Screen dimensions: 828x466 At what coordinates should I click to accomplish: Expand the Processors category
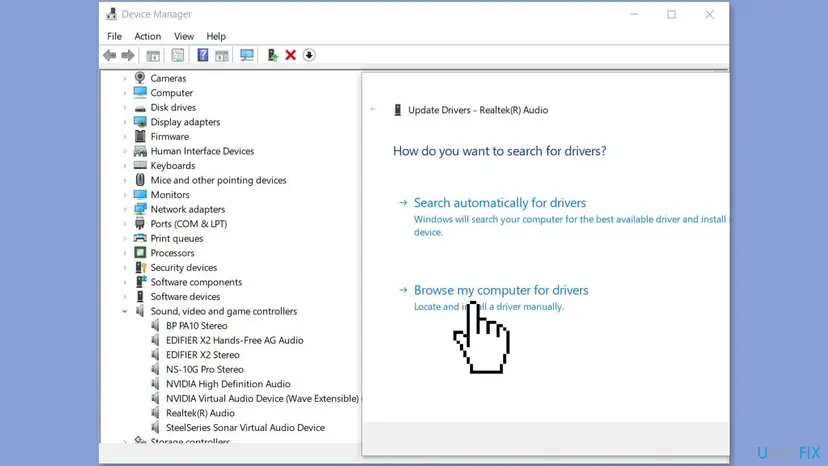[125, 253]
